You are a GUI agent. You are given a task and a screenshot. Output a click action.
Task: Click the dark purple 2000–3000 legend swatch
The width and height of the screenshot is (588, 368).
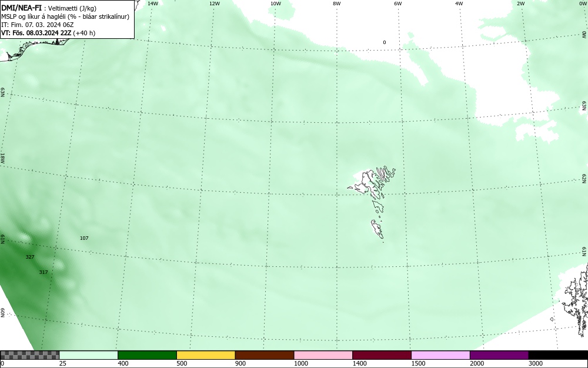click(499, 355)
